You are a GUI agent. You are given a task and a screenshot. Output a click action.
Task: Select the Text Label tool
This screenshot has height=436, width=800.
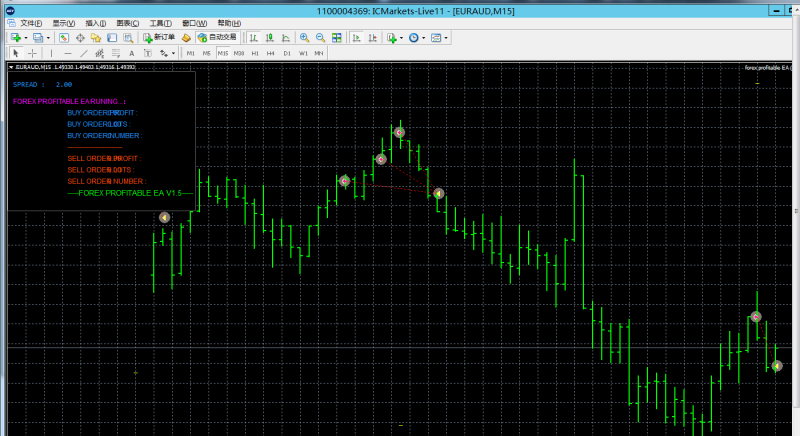pos(147,53)
